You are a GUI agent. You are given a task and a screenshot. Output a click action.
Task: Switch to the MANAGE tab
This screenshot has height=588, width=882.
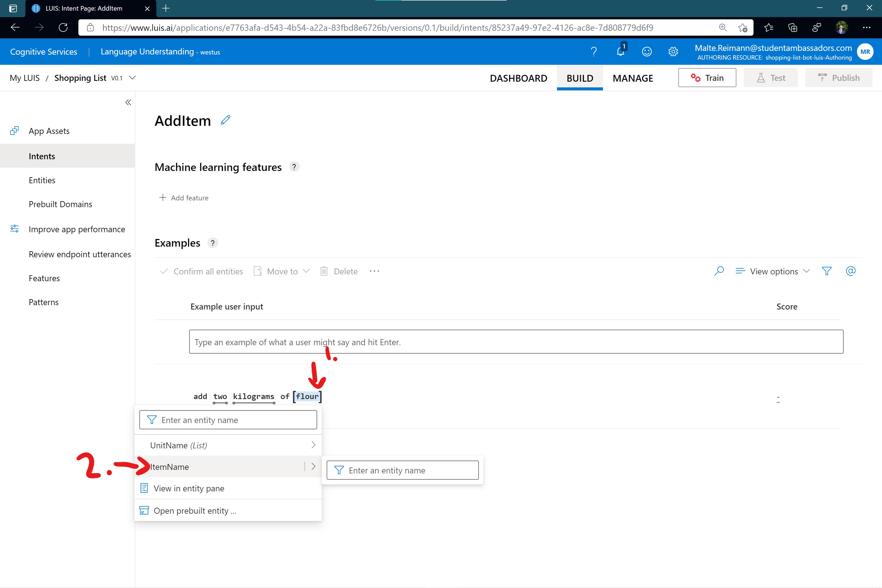click(633, 78)
